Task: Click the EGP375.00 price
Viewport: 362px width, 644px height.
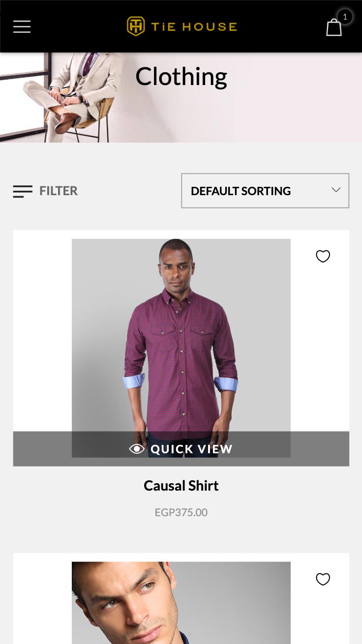Action: (181, 512)
